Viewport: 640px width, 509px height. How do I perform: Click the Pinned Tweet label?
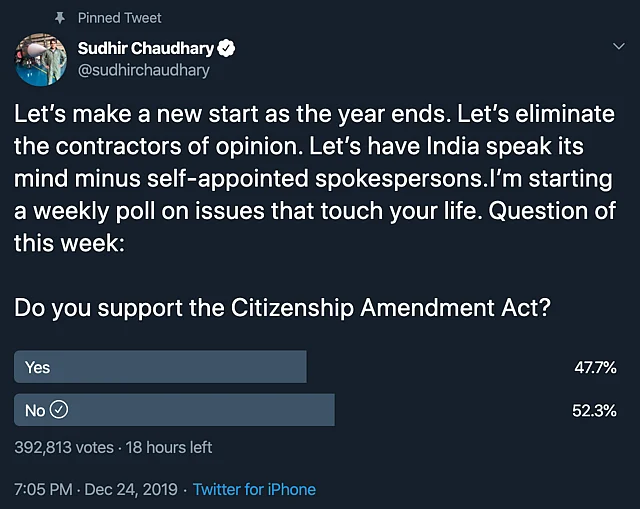pos(119,18)
